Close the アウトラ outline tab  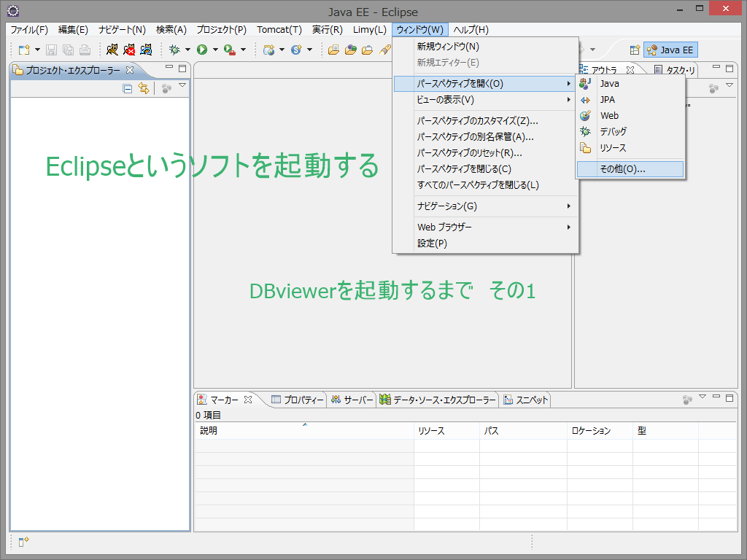(630, 70)
